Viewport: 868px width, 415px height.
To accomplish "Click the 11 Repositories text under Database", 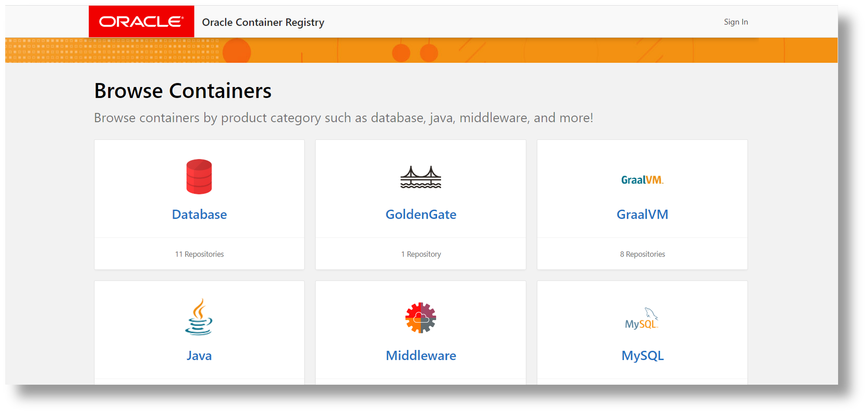I will tap(199, 254).
